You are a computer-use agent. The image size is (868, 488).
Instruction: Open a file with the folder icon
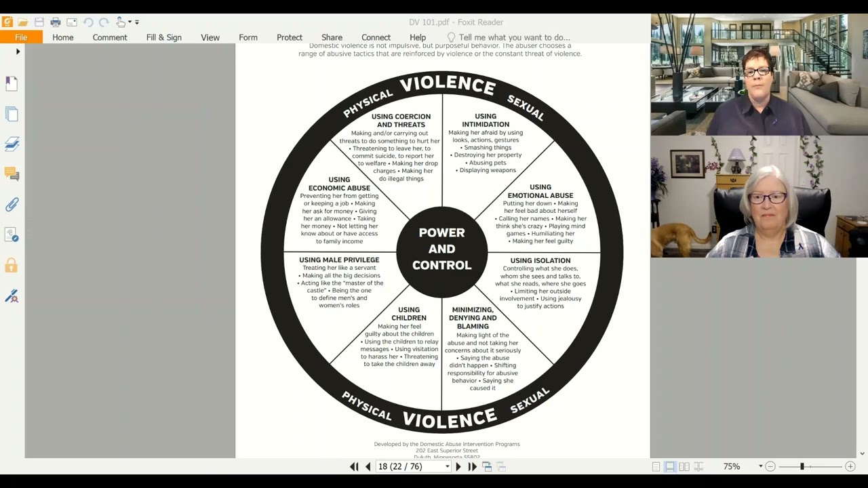coord(23,22)
